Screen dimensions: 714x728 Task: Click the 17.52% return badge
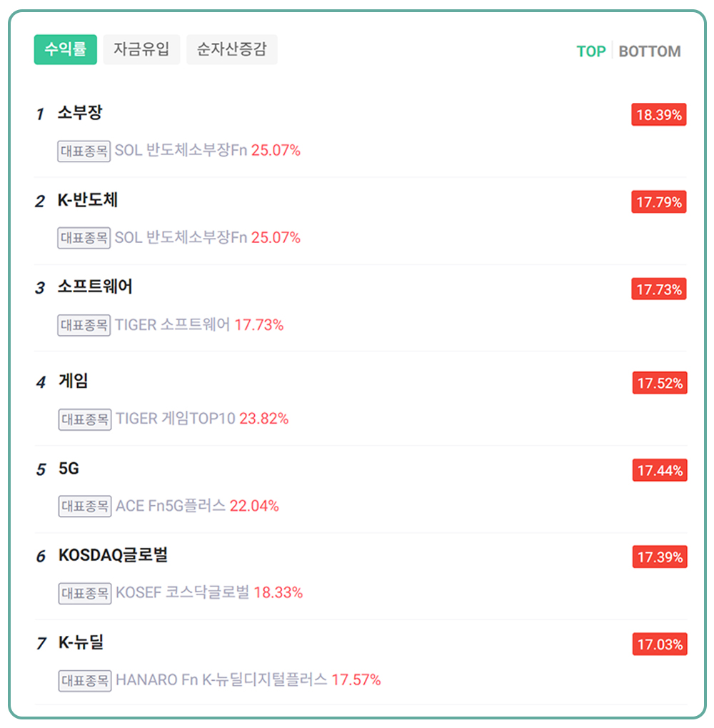[660, 384]
